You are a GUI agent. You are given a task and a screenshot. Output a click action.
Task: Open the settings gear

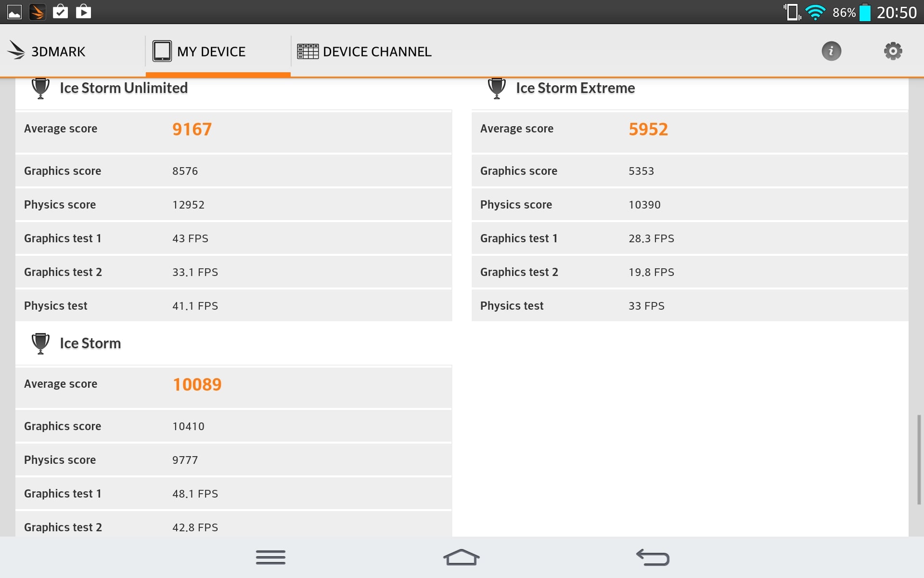(893, 51)
